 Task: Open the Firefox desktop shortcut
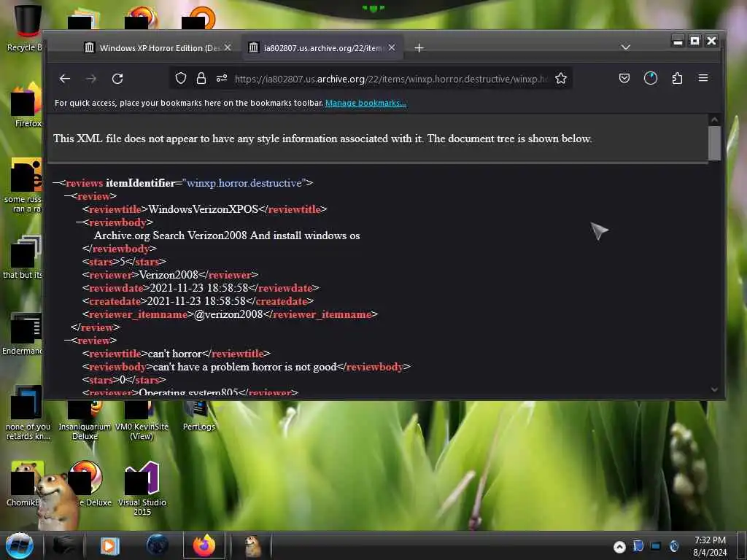26,104
